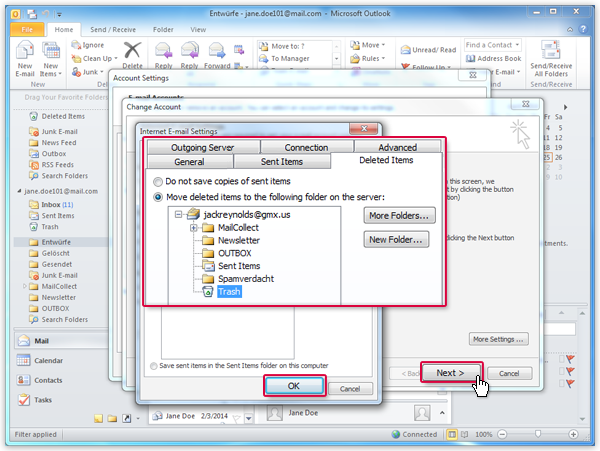Choose save sent items on this computer option

[x=153, y=366]
